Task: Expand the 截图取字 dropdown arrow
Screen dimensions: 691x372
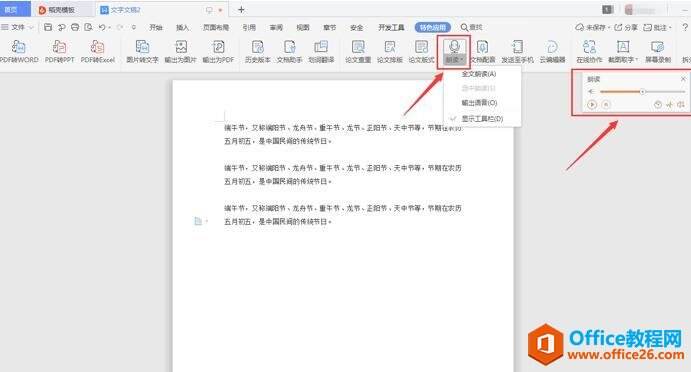Action: pyautogui.click(x=636, y=60)
